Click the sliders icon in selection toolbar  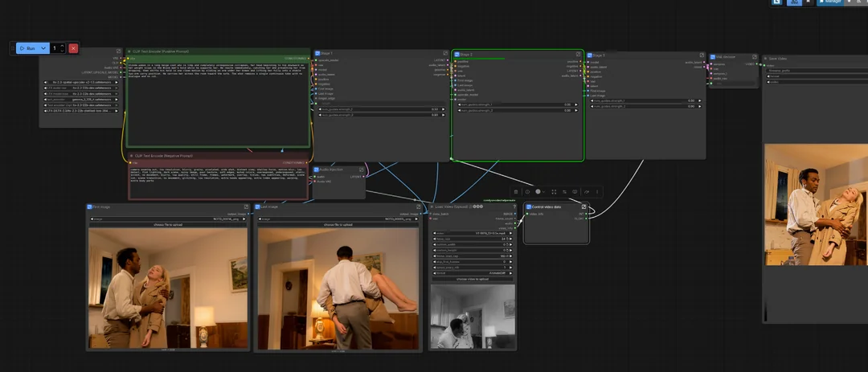(x=565, y=191)
